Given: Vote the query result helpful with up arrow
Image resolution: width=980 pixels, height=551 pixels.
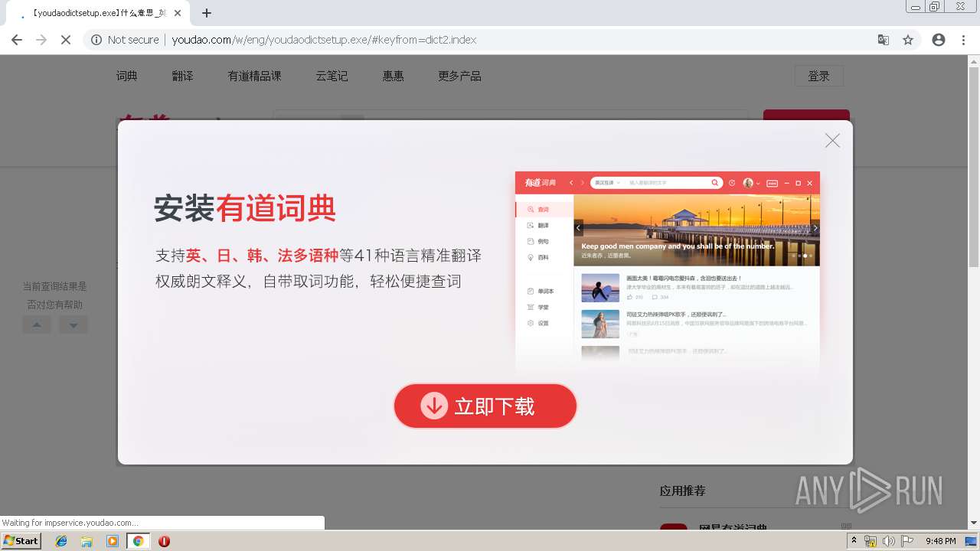Looking at the screenshot, I should (37, 325).
